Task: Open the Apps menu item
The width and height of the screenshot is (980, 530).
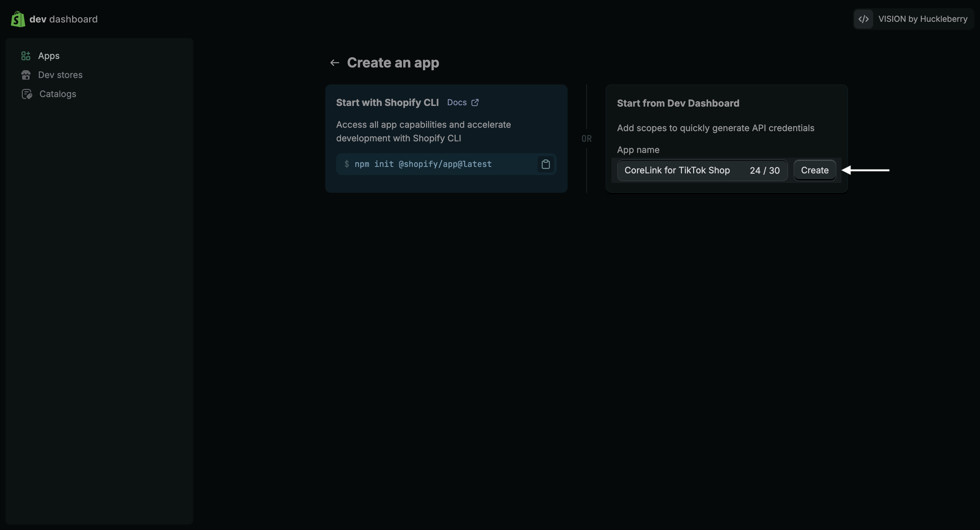Action: tap(49, 56)
